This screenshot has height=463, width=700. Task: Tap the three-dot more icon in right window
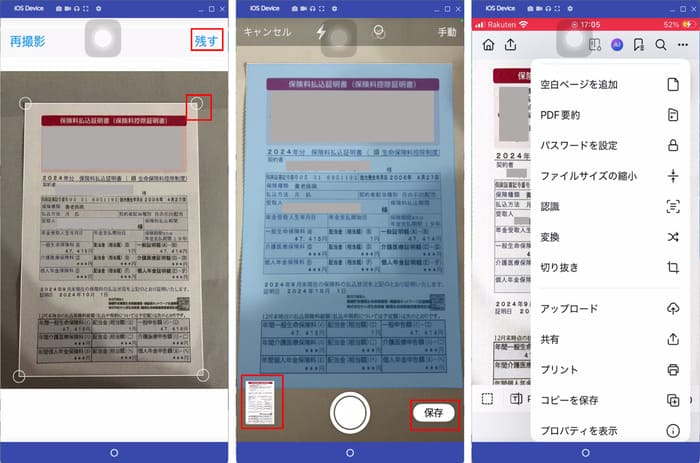683,45
